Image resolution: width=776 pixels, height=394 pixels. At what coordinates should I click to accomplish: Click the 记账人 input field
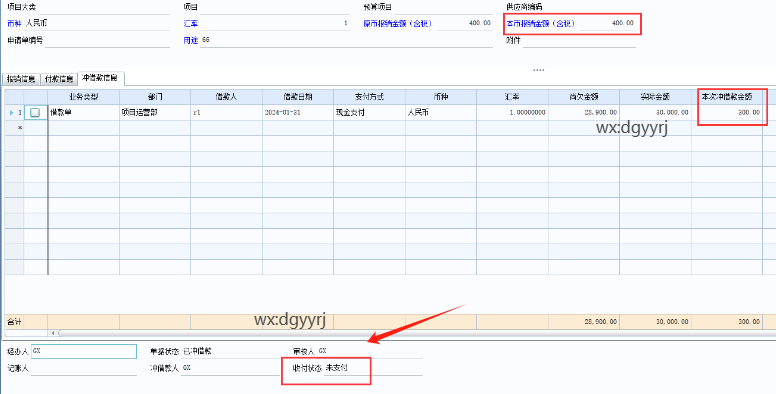tap(83, 368)
